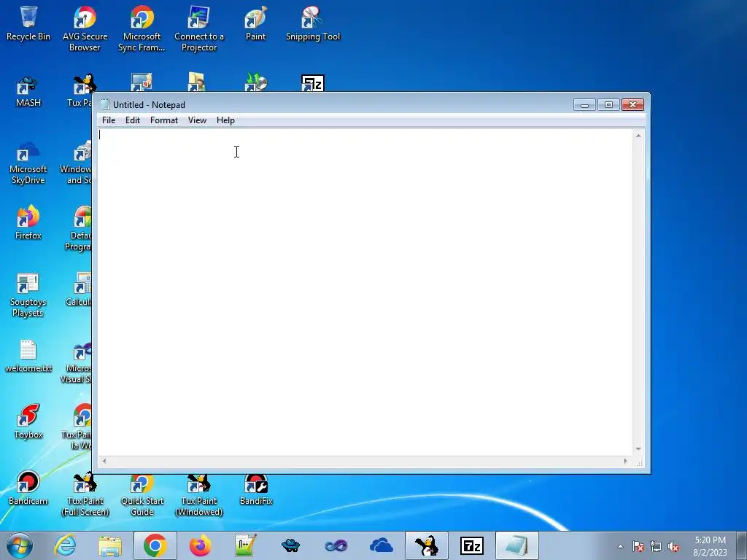Select the Souptoys Playsets desktop icon
747x560 pixels.
click(x=28, y=295)
